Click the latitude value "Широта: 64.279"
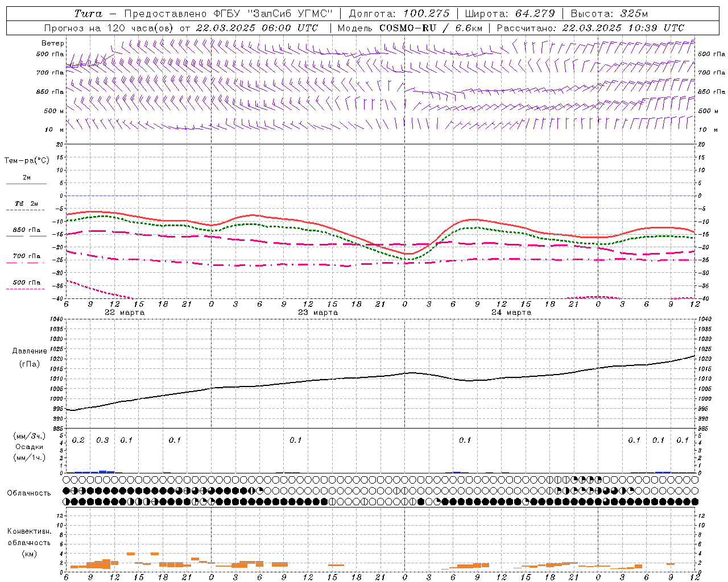 pyautogui.click(x=510, y=14)
